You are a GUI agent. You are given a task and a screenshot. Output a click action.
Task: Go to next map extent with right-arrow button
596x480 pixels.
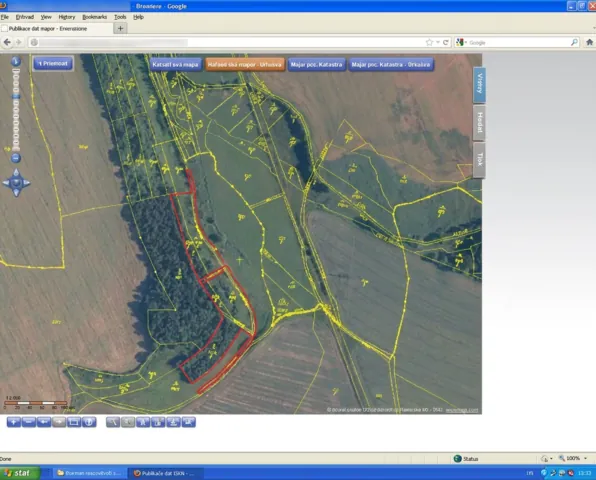(x=59, y=422)
